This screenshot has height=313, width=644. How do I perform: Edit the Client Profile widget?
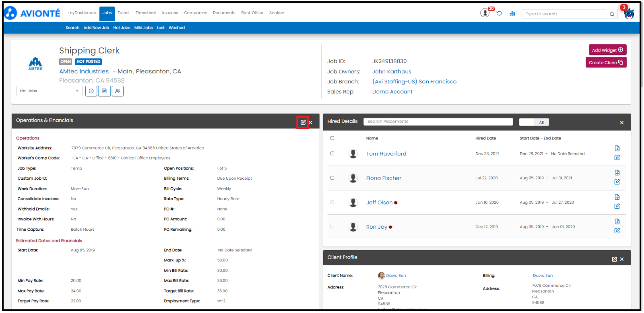(x=614, y=259)
